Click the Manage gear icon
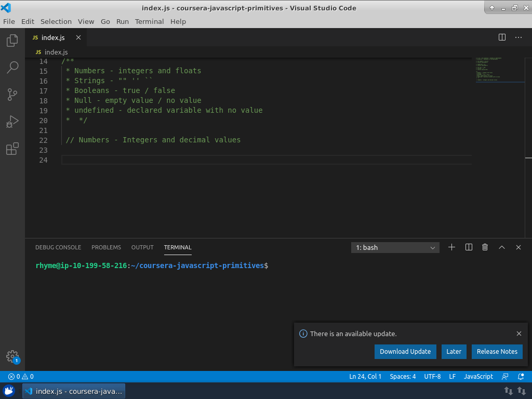 tap(12, 356)
